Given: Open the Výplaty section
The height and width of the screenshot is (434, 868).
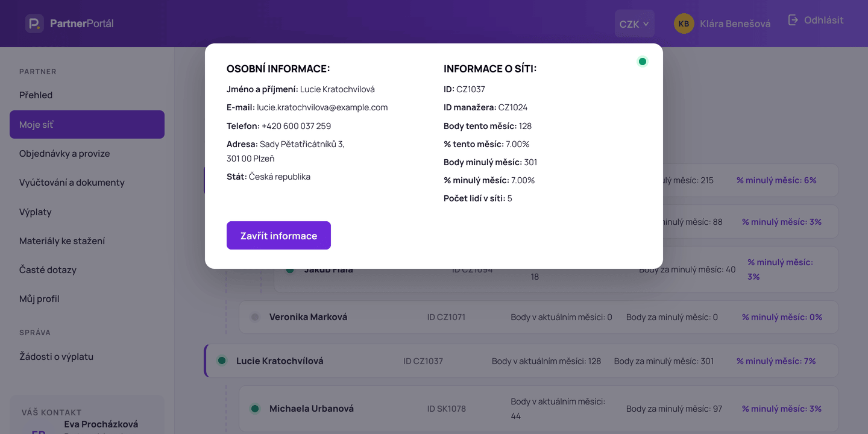Looking at the screenshot, I should click(87, 212).
